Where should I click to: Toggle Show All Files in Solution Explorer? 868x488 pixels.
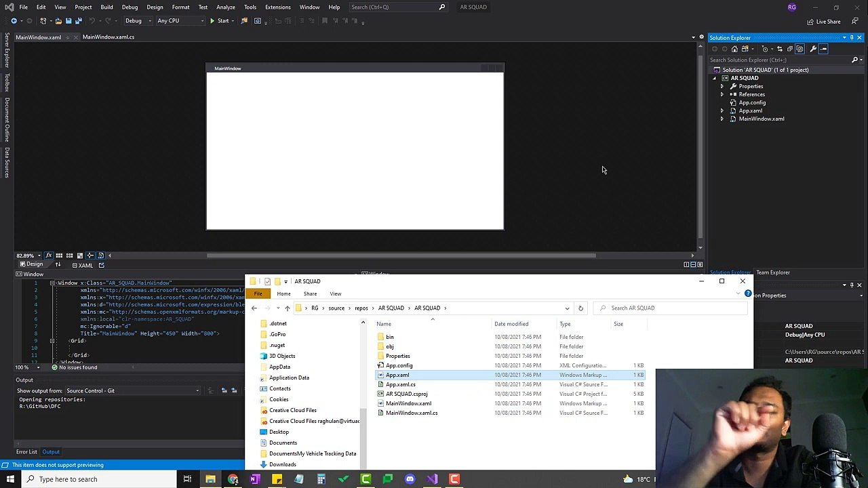click(800, 49)
